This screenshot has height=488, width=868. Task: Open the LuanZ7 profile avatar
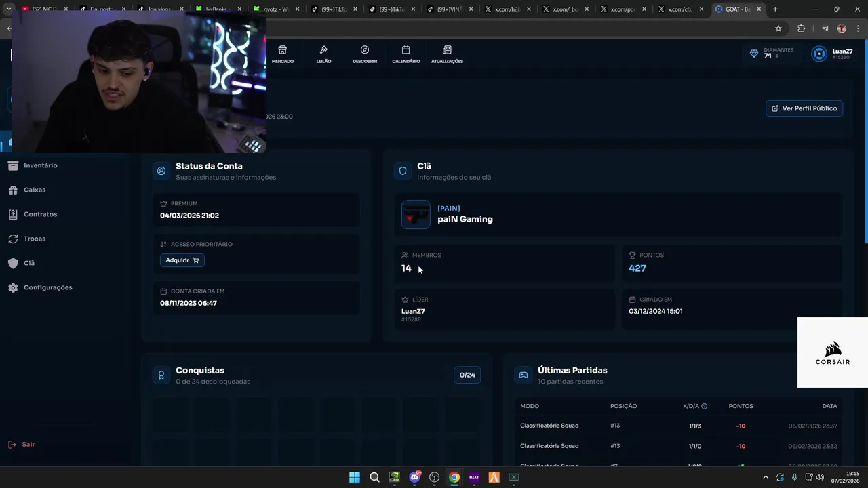click(819, 54)
